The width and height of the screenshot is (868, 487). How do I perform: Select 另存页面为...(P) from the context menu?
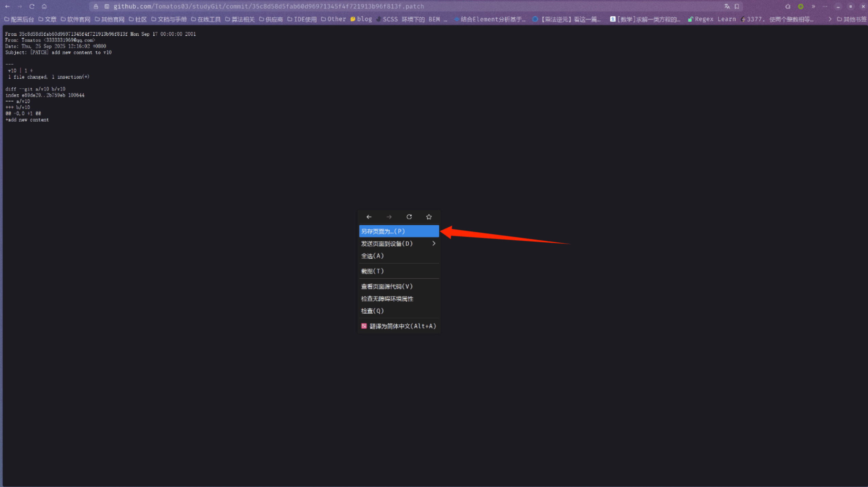(x=398, y=231)
